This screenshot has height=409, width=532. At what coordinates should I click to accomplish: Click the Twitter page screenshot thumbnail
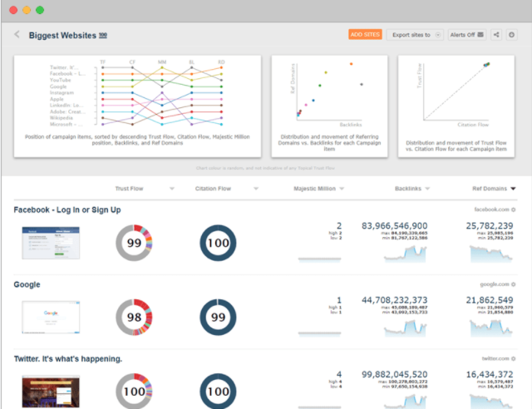click(x=51, y=392)
